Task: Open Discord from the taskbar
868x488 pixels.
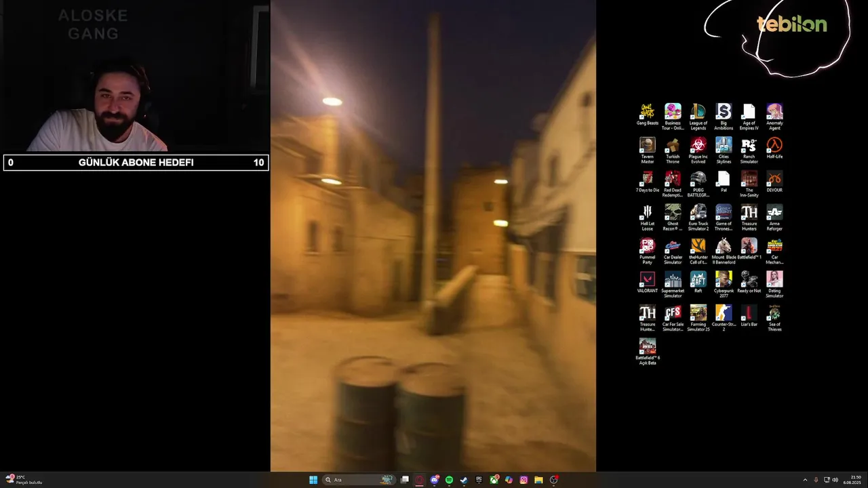Action: pyautogui.click(x=435, y=480)
